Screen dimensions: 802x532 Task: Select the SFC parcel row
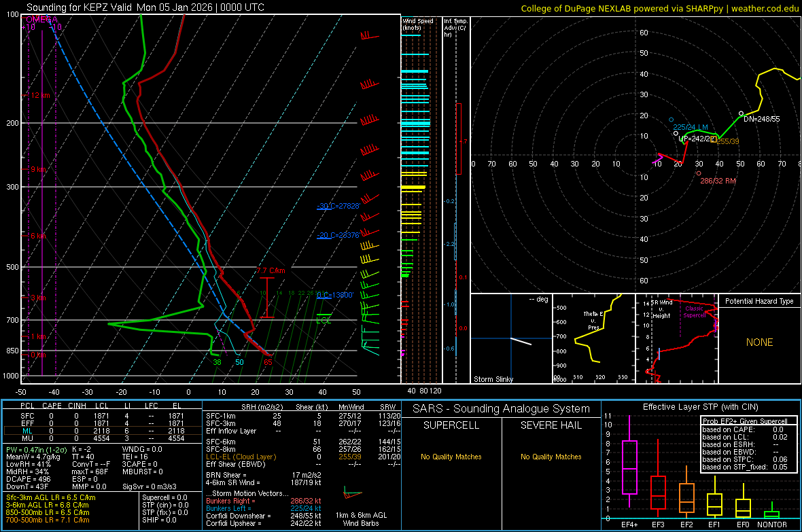click(x=103, y=416)
